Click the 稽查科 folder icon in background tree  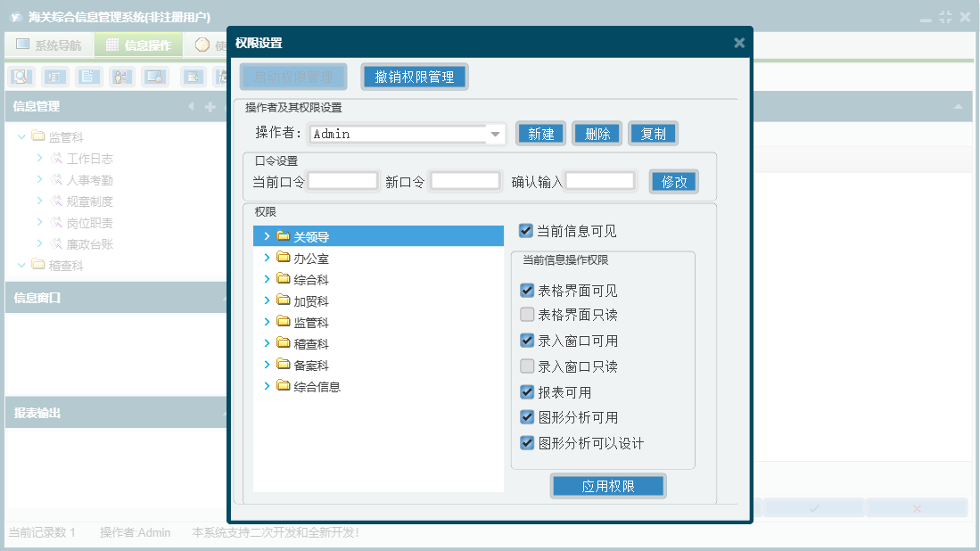point(38,264)
